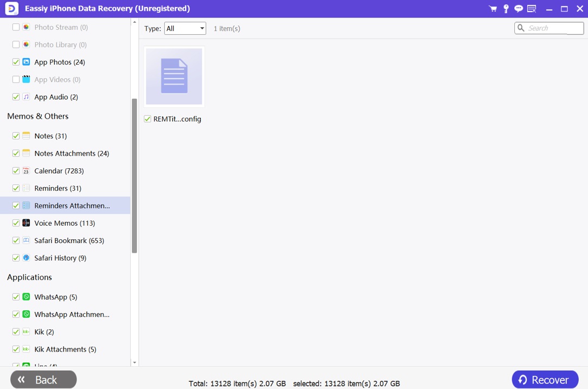The height and width of the screenshot is (389, 588).
Task: Open the Type filter dropdown
Action: tap(185, 28)
